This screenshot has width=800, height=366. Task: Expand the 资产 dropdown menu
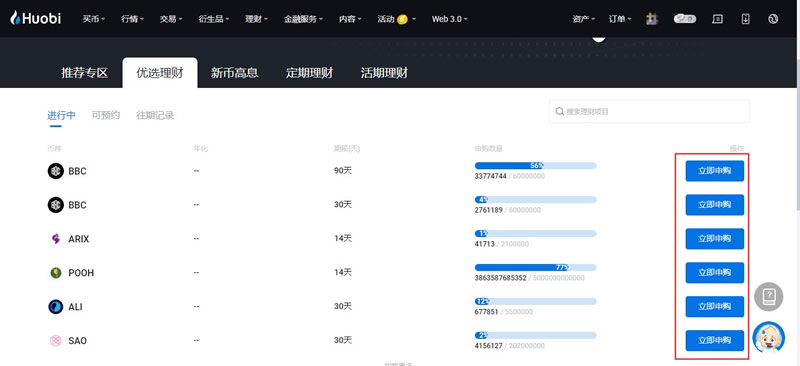(584, 19)
